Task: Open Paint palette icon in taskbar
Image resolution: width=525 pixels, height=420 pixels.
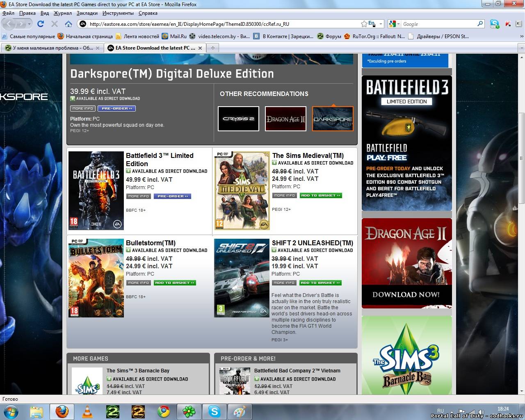Action: 240,411
